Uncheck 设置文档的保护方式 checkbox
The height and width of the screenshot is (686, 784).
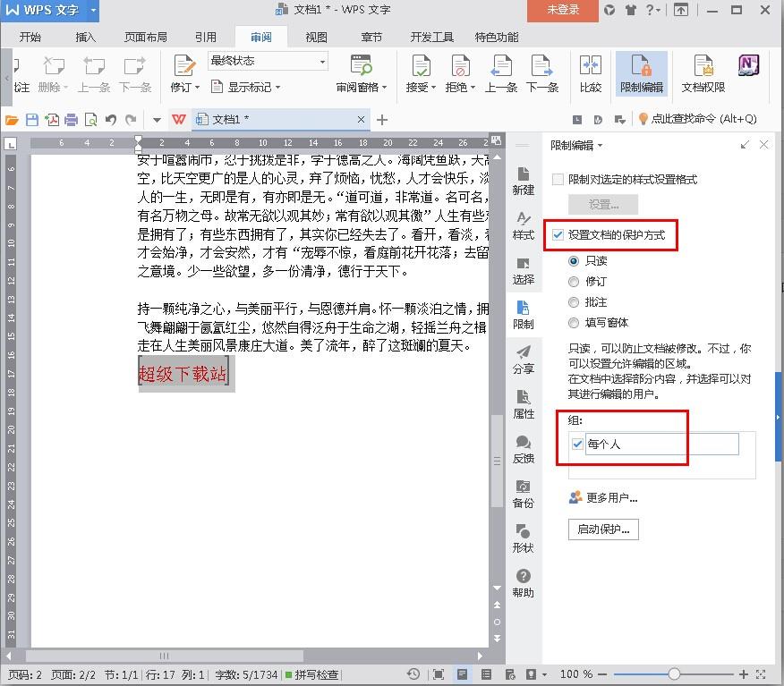(x=558, y=234)
